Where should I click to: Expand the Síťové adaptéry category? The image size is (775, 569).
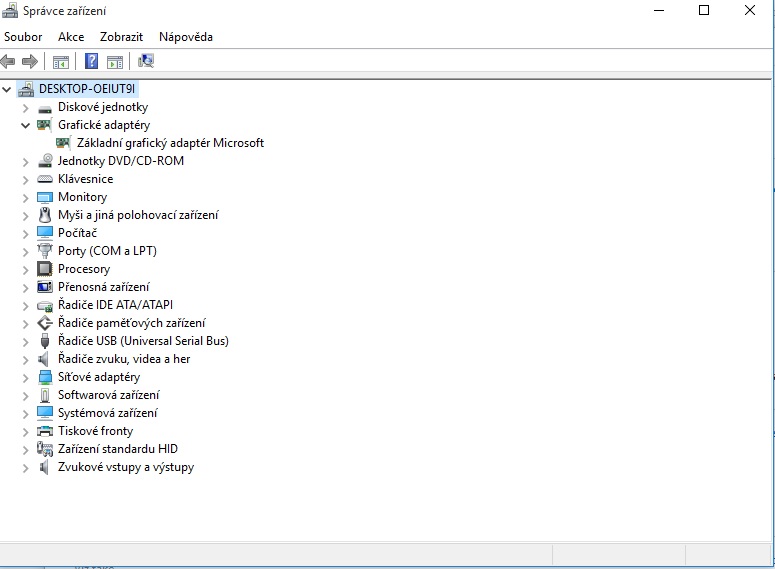coord(26,378)
